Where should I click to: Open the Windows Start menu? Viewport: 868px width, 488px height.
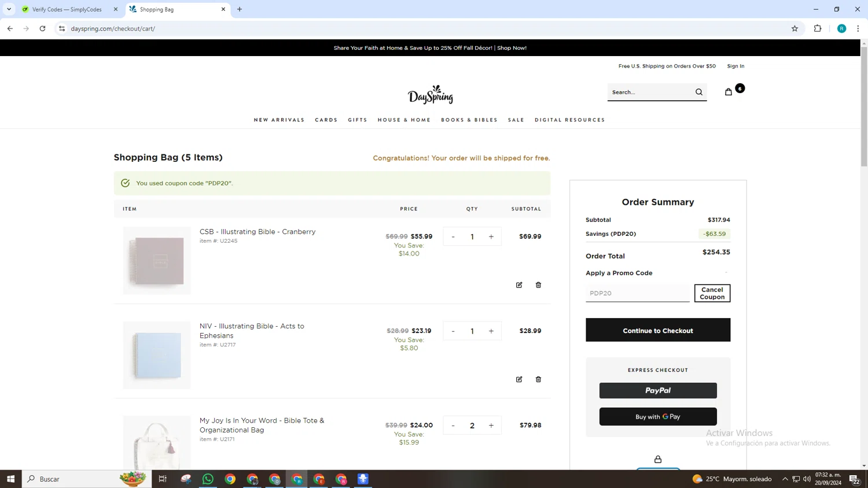tap(10, 479)
